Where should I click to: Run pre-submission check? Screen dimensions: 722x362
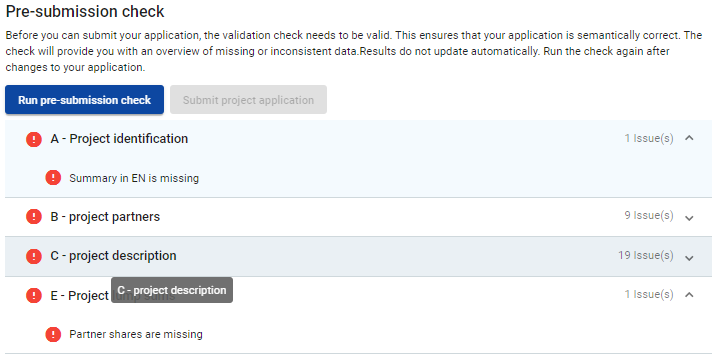coord(84,99)
